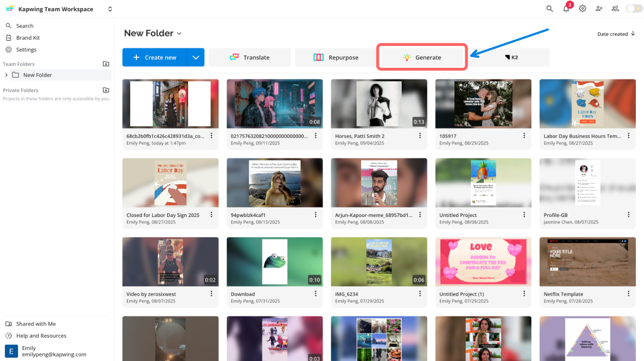Click the add Private Folder icon
Viewport: 644px width, 361px height.
pos(106,90)
